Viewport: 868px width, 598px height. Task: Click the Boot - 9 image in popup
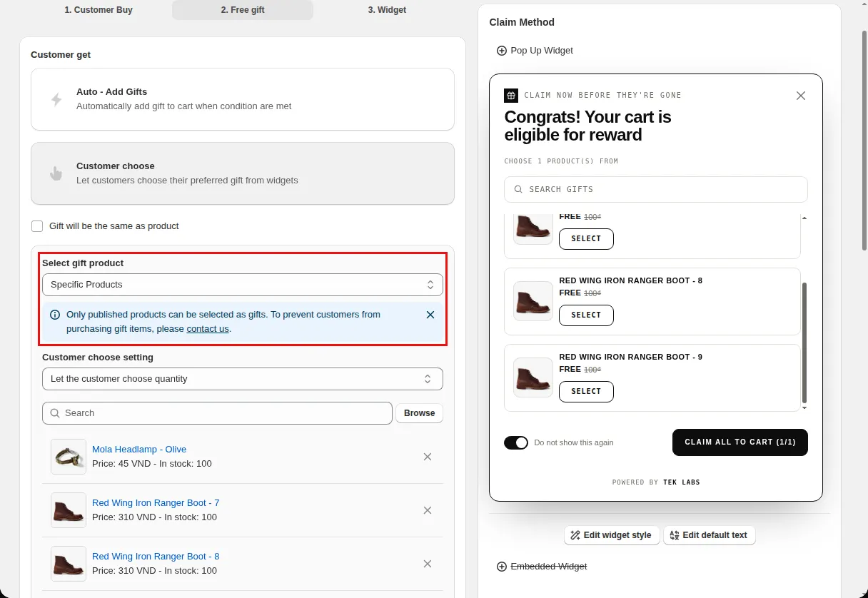tap(533, 377)
